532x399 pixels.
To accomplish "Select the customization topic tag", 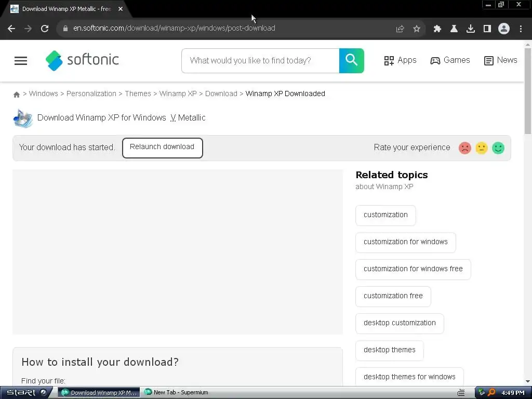I will (385, 215).
